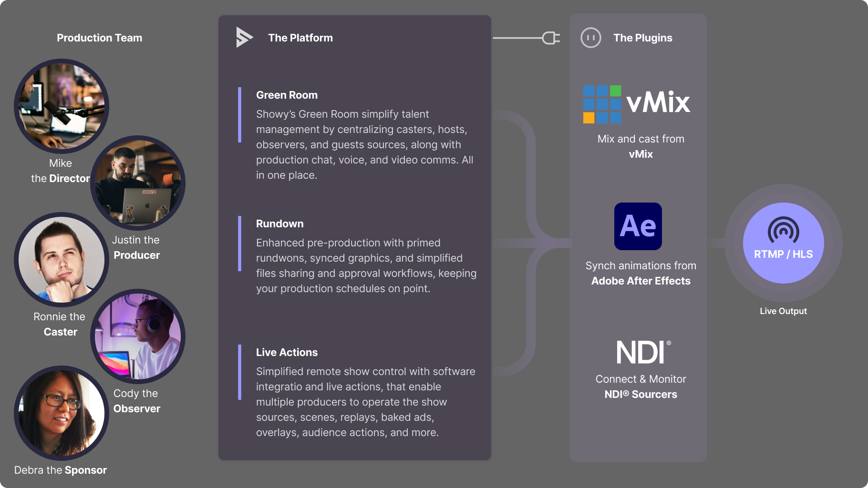Click the plugin socket face icon
Screen dimensions: 868x488
[x=590, y=38]
